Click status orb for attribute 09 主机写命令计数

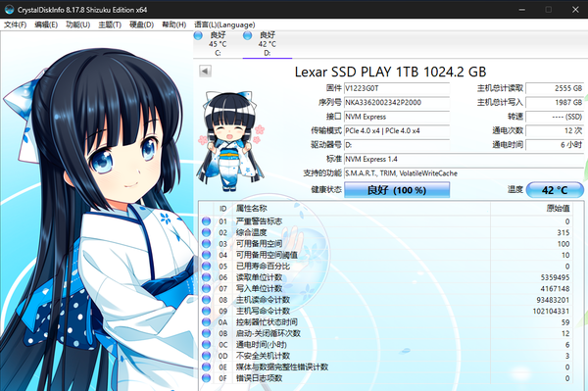click(206, 311)
